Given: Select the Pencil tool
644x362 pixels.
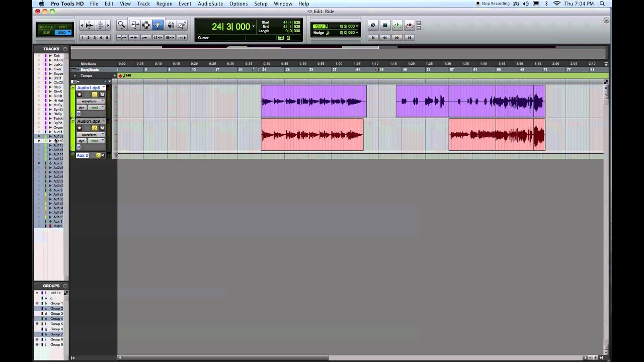Looking at the screenshot, I should (x=182, y=25).
